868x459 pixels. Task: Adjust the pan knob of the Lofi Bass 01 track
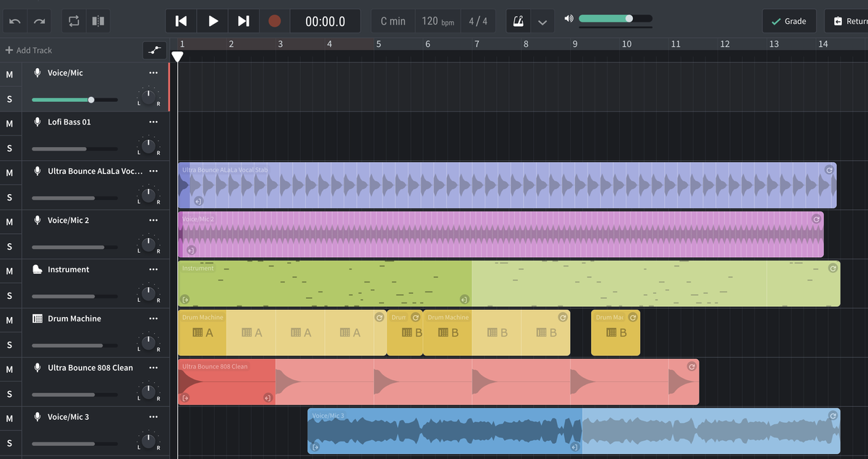pos(148,146)
